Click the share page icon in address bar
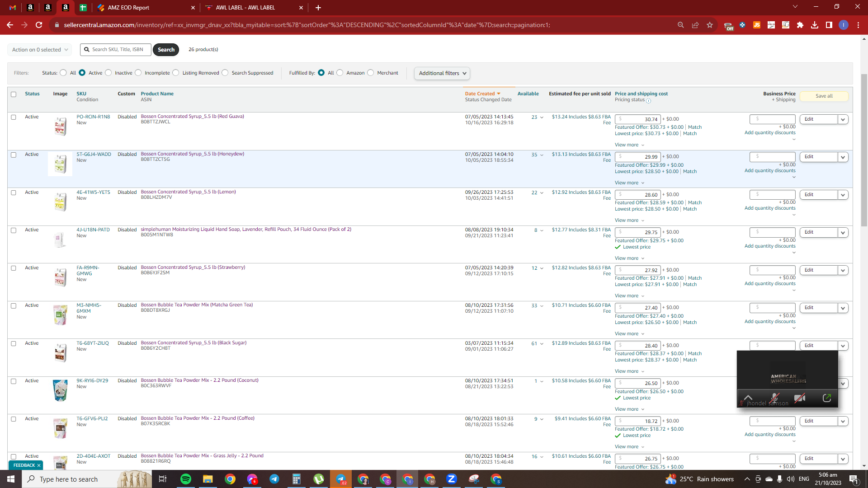The width and height of the screenshot is (868, 488). click(695, 25)
